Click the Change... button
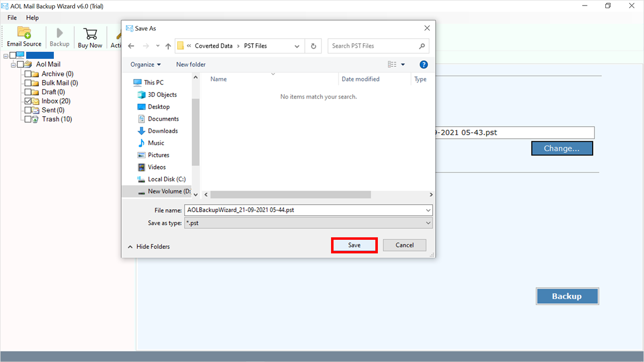644x362 pixels. [562, 148]
